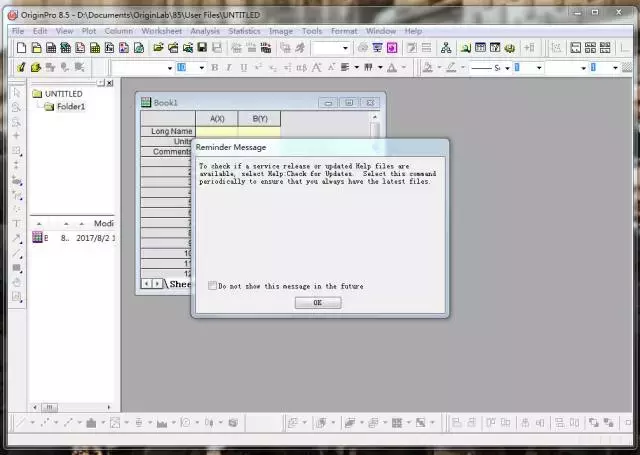The image size is (640, 455).
Task: Open the font size dropdown
Action: pyautogui.click(x=201, y=68)
